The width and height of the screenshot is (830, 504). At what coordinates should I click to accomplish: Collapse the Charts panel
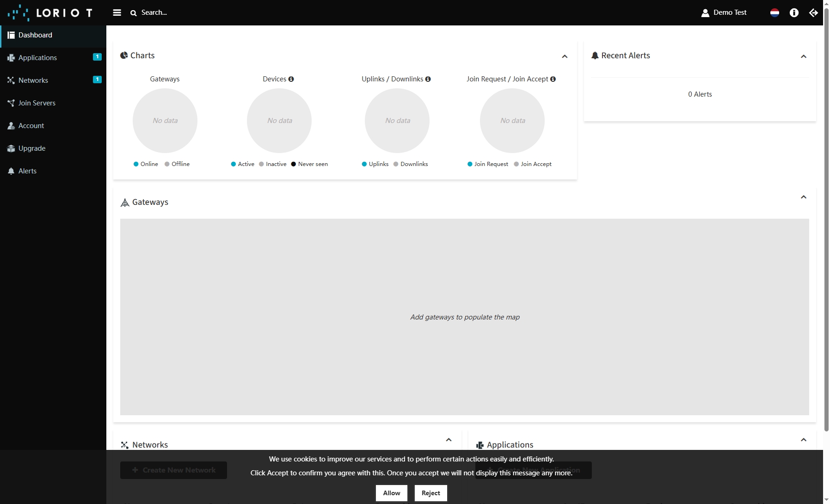[565, 56]
